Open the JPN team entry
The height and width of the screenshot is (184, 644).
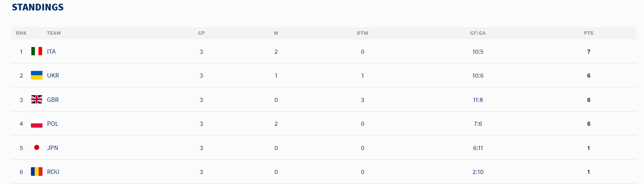(53, 148)
